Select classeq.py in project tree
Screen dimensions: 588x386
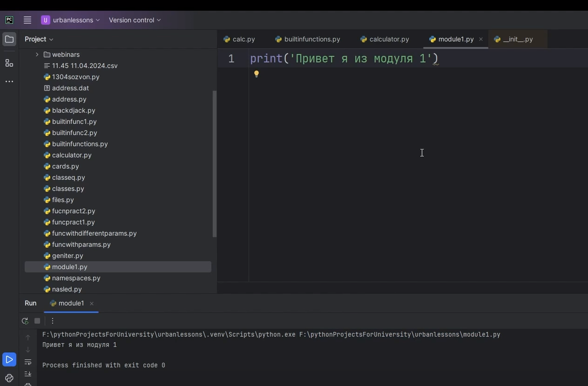pyautogui.click(x=64, y=178)
